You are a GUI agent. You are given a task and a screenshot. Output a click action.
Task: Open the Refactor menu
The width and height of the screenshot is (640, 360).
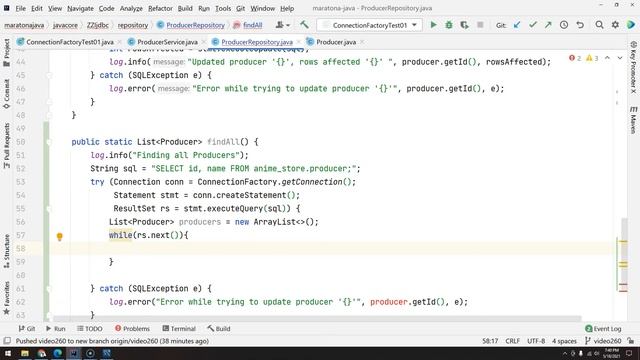click(160, 8)
